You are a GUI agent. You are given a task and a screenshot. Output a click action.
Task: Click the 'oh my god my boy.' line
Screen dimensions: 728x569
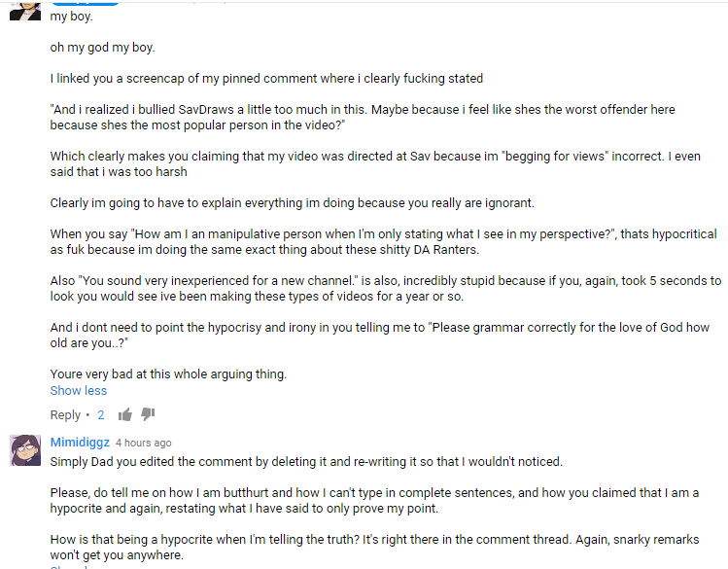[x=102, y=48]
